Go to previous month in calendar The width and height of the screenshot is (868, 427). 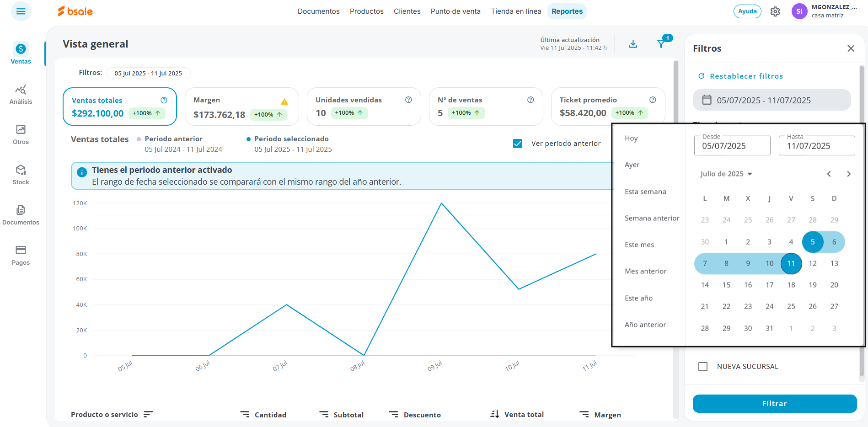(x=829, y=174)
